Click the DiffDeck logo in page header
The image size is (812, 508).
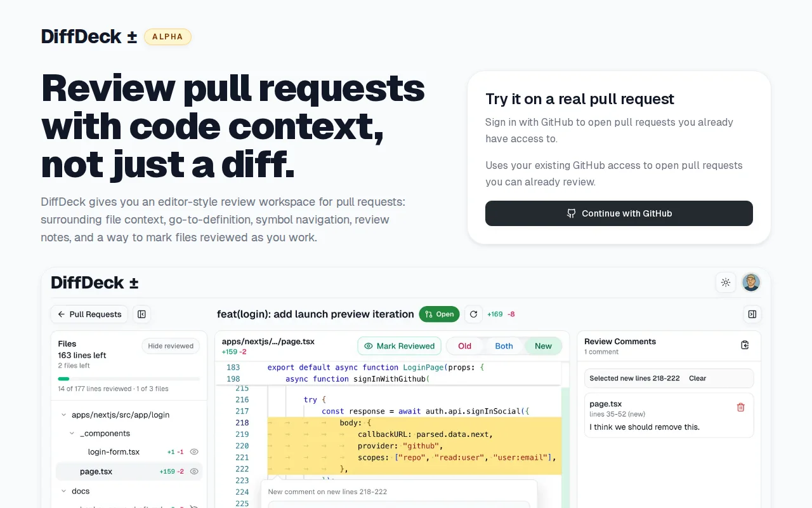89,37
